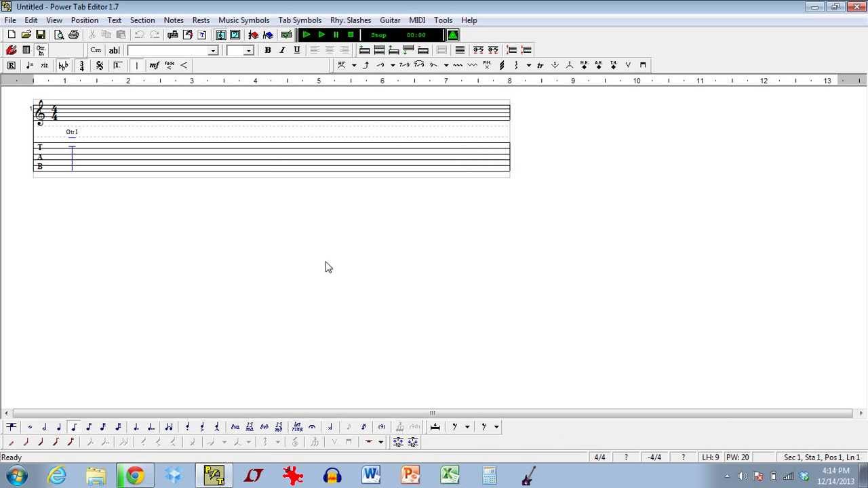Expand the rest options arrow in bottom toolbar
Image resolution: width=868 pixels, height=488 pixels.
tap(467, 427)
